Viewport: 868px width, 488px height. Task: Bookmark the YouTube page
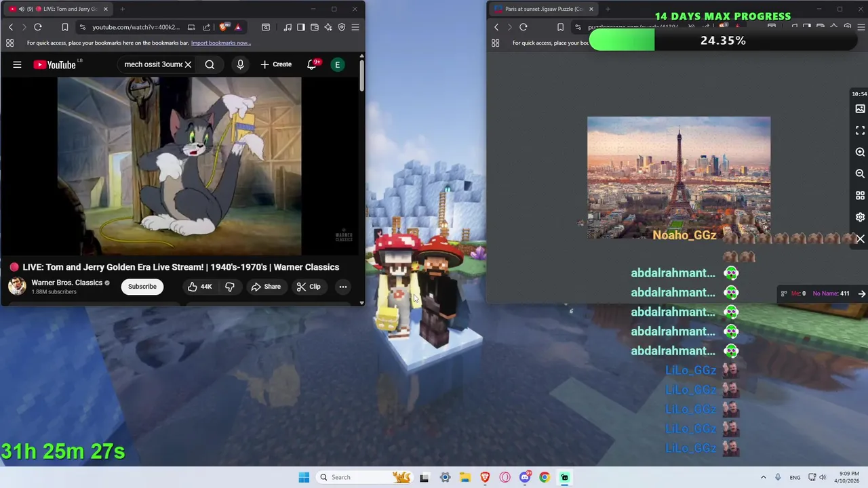(65, 27)
